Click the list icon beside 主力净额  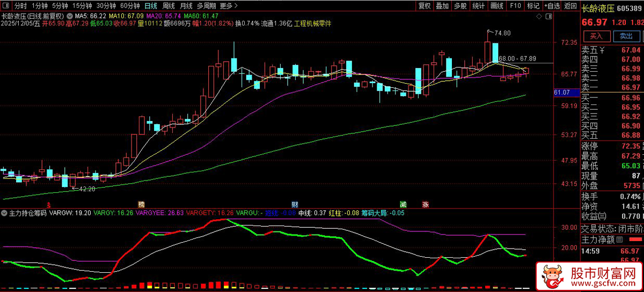(x=619, y=239)
